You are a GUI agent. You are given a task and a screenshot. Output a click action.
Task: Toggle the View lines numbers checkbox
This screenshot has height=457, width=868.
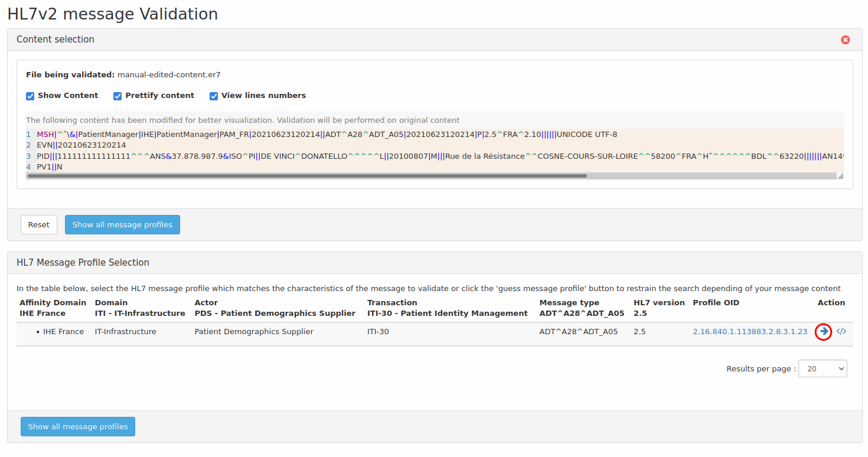214,96
